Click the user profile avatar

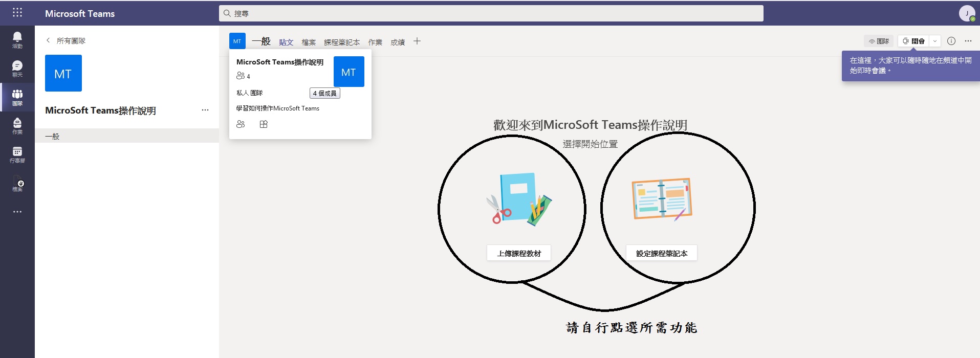(967, 13)
